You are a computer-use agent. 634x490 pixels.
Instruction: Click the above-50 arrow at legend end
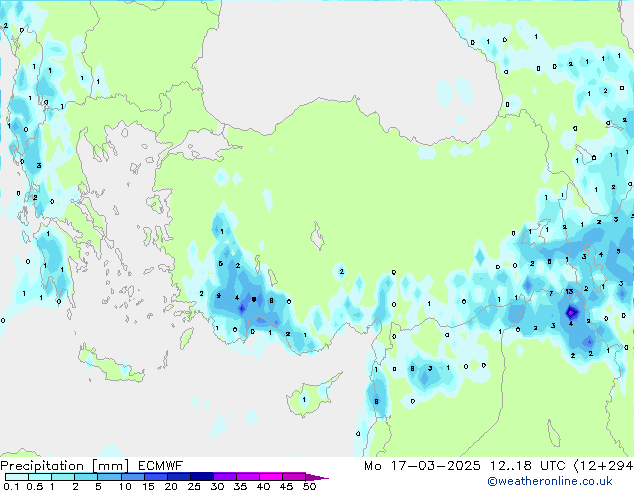tap(317, 477)
